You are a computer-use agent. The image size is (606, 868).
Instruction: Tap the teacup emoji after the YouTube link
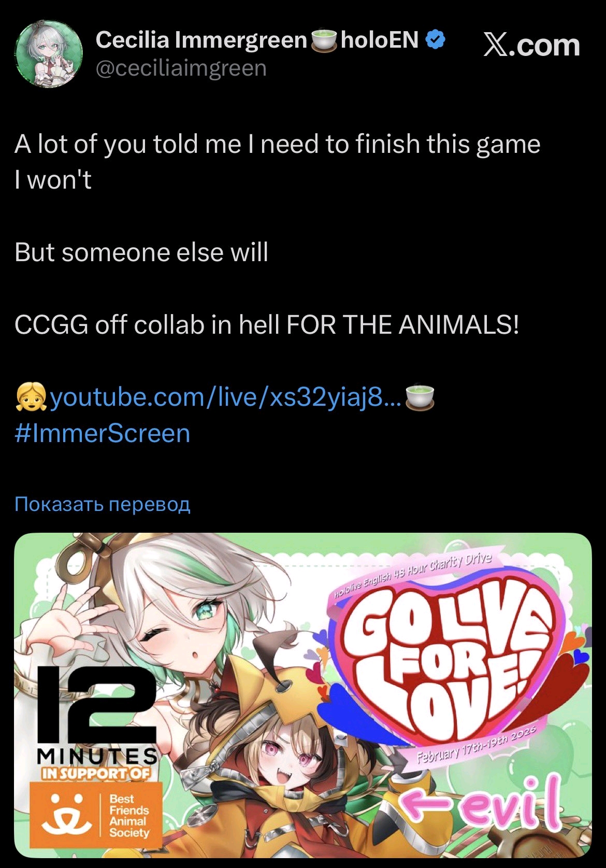pos(419,397)
